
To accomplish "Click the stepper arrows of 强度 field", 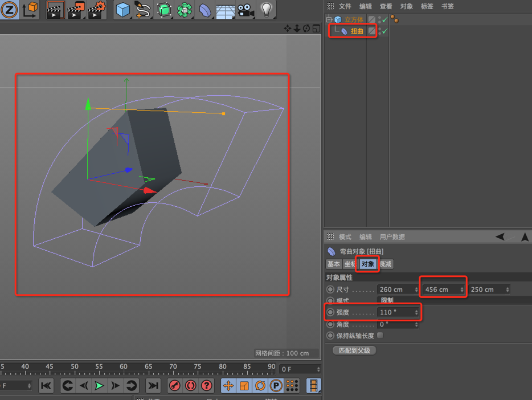I will pyautogui.click(x=416, y=312).
